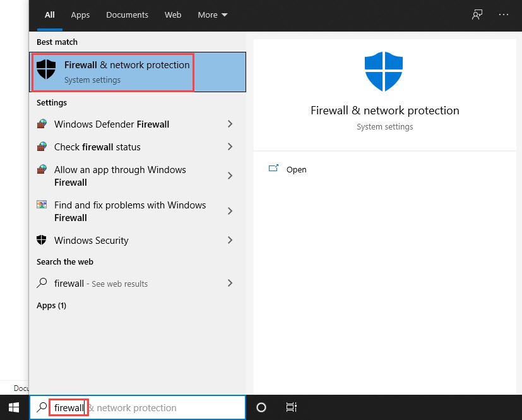Click the Open icon in preview pane
Viewport: 522px width, 420px height.
point(273,169)
